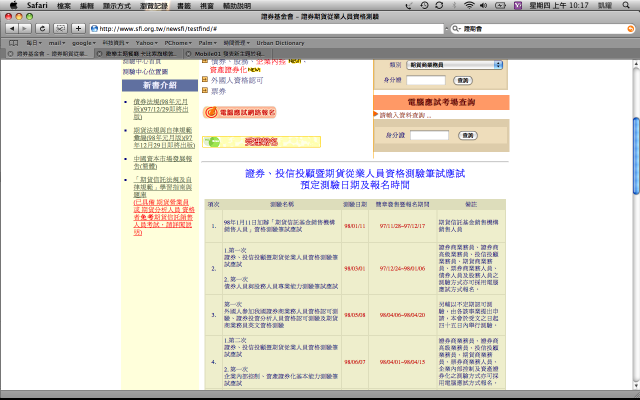640x400 pixels.
Task: Click the magnifier icon in Safari search field
Action: coord(456,29)
